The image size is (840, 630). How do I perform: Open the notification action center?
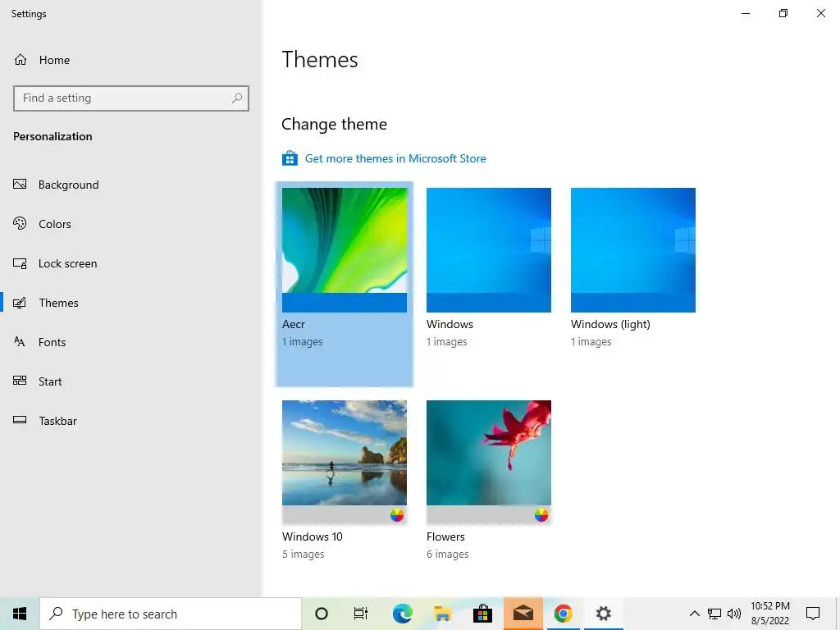813,614
